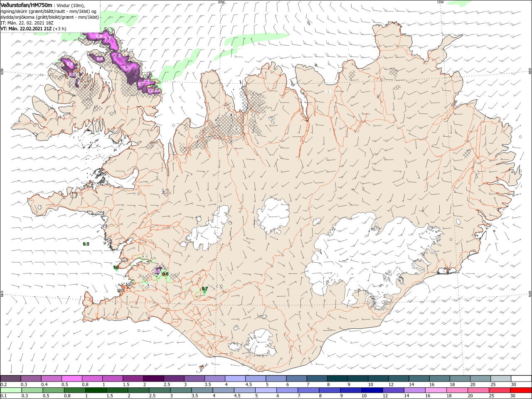Click the 0.7 precipitation value in south Iceland
Screen dimensions: 532x399
204,288
